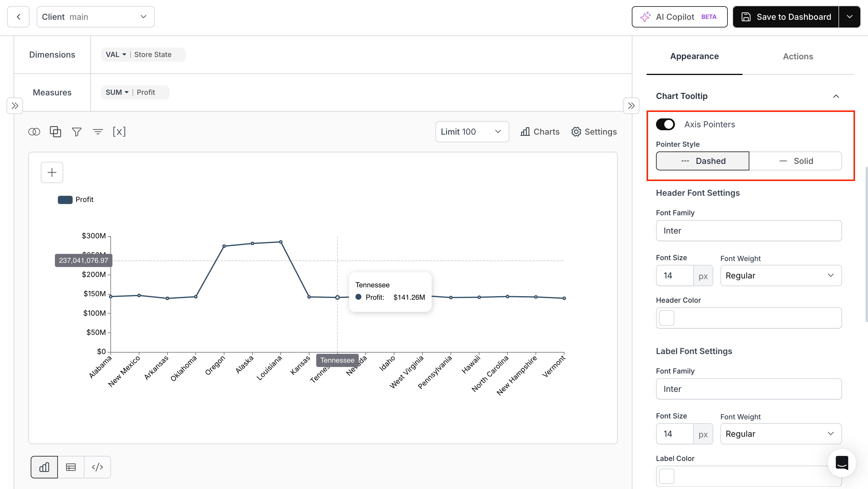The height and width of the screenshot is (489, 868).
Task: Open the chat support bubble
Action: (x=842, y=463)
